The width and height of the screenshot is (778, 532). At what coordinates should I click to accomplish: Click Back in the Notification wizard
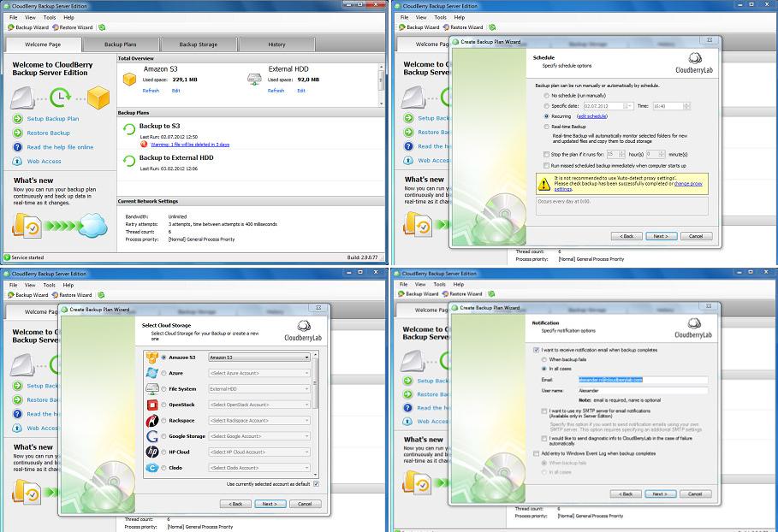point(627,494)
